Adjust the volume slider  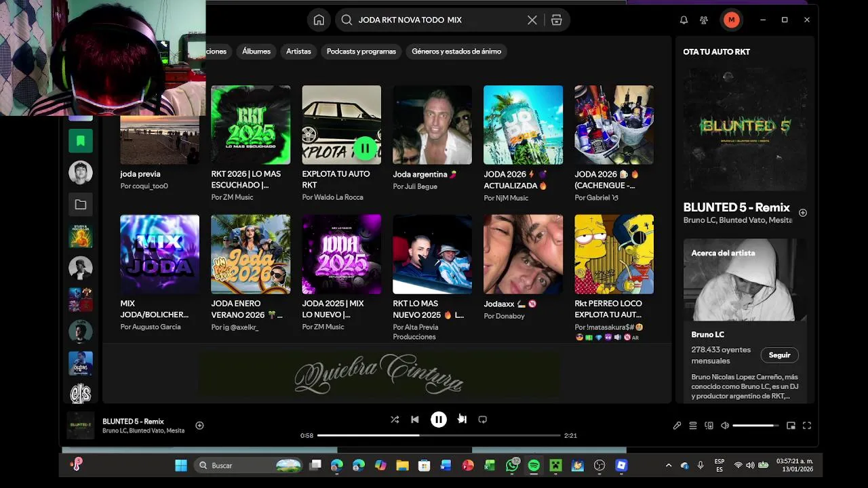pyautogui.click(x=755, y=426)
